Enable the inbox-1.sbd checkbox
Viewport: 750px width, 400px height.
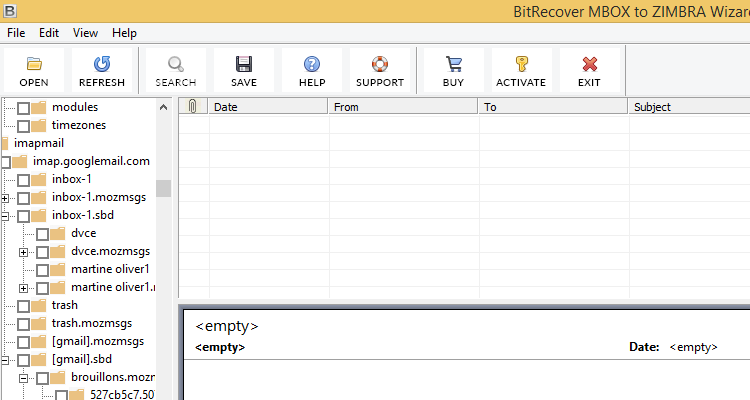[23, 216]
